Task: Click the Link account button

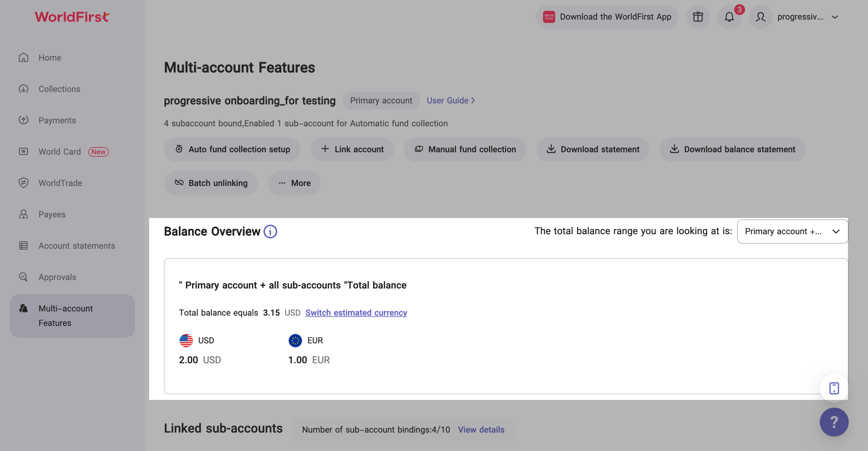Action: coord(352,149)
